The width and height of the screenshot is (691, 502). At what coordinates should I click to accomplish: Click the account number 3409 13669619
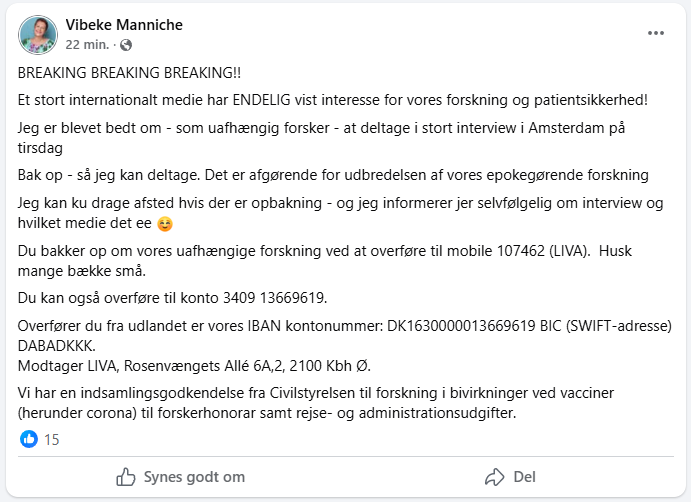(x=274, y=298)
